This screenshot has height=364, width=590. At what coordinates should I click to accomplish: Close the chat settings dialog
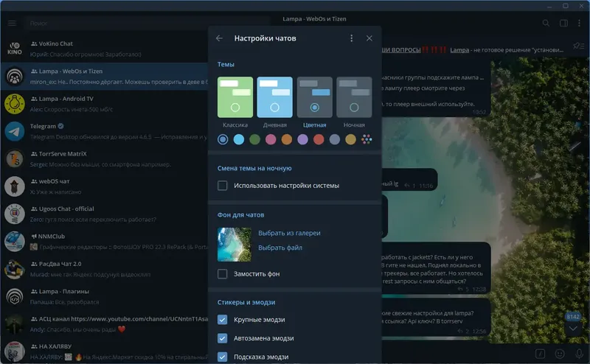tap(369, 38)
